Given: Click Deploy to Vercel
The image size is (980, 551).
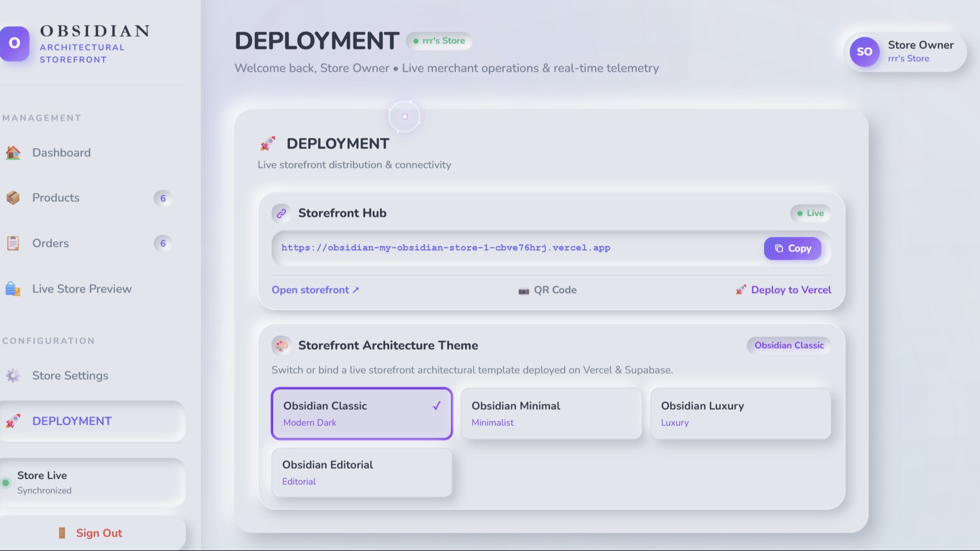Looking at the screenshot, I should tap(783, 290).
